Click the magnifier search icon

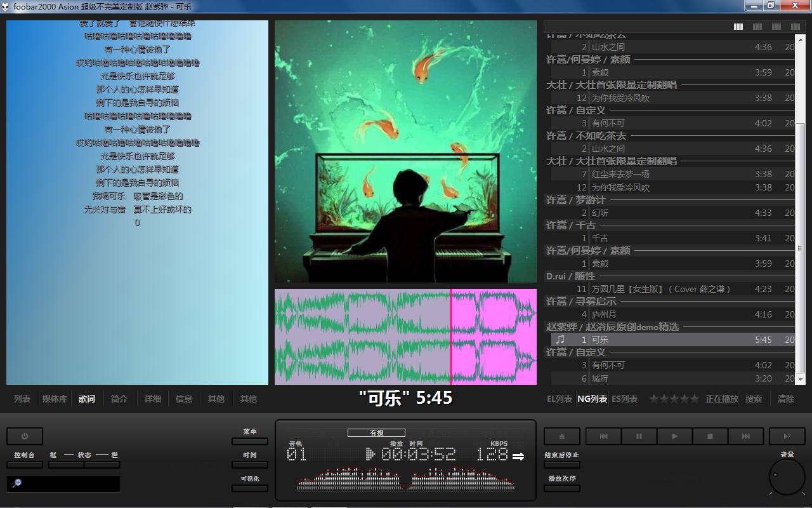[x=17, y=483]
